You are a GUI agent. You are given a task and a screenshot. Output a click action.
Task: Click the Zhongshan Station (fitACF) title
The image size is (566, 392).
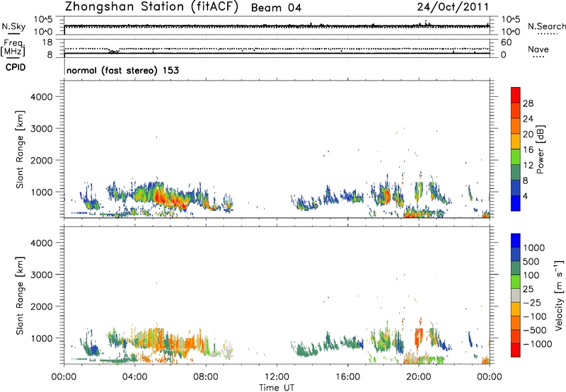151,7
